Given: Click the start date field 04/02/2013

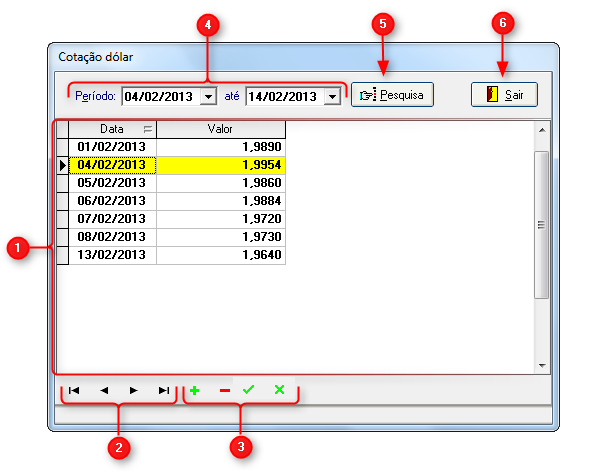Looking at the screenshot, I should pyautogui.click(x=161, y=97).
